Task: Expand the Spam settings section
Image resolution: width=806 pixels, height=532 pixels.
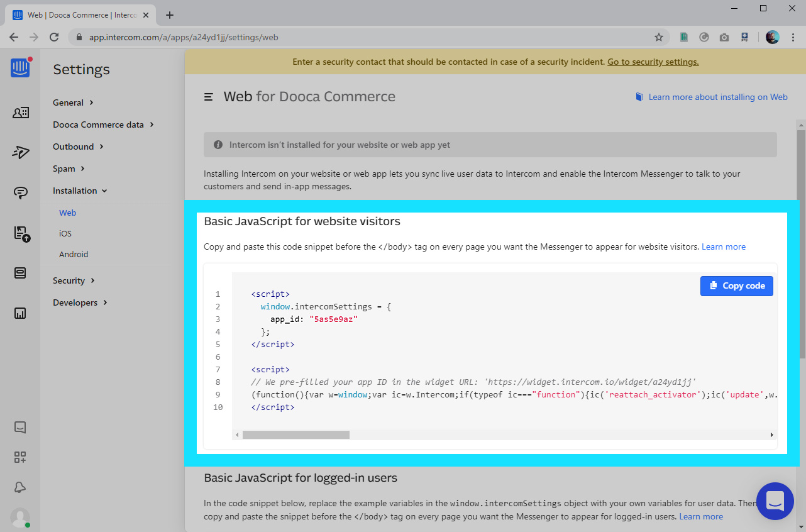Action: point(69,169)
